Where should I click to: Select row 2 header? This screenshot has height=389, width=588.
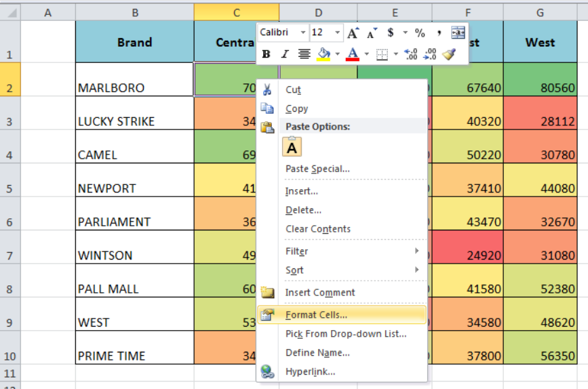[10, 79]
